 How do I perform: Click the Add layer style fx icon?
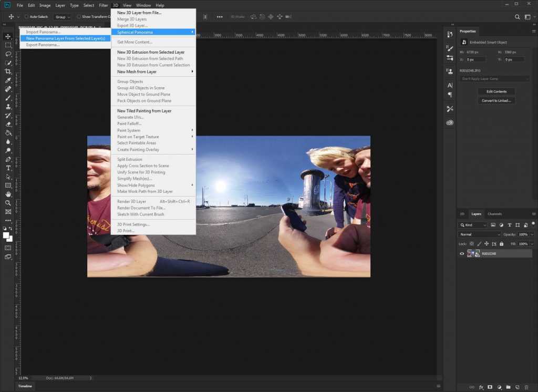click(480, 387)
